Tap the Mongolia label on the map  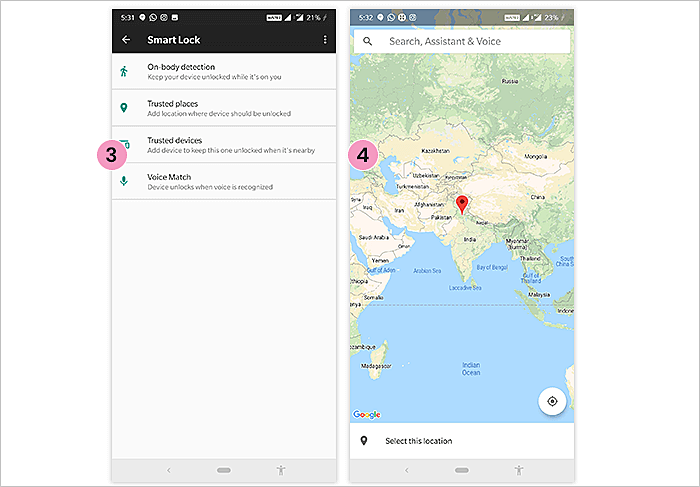(535, 157)
